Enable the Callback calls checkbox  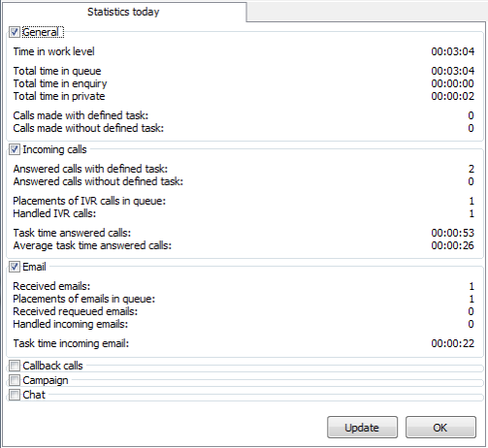15,366
